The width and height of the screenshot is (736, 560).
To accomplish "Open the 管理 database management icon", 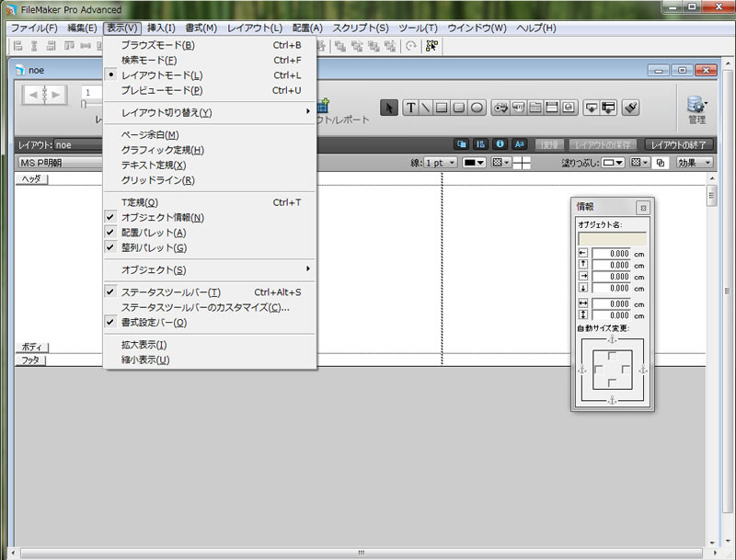I will click(x=696, y=107).
